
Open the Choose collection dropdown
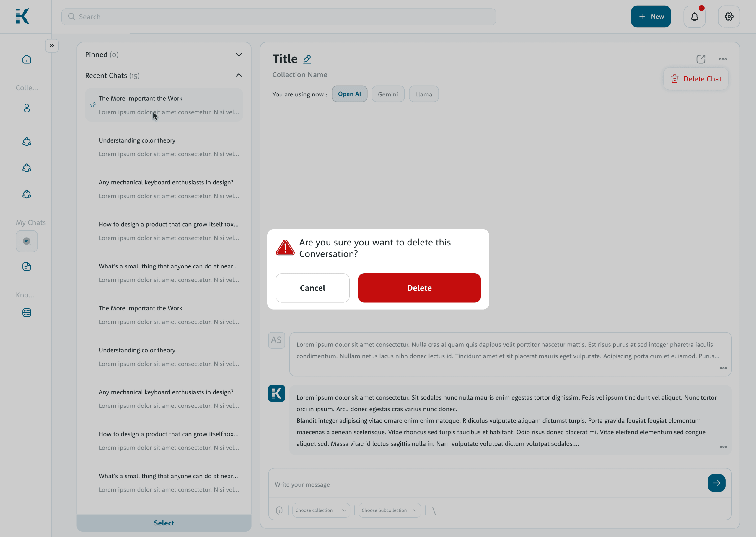pyautogui.click(x=321, y=510)
